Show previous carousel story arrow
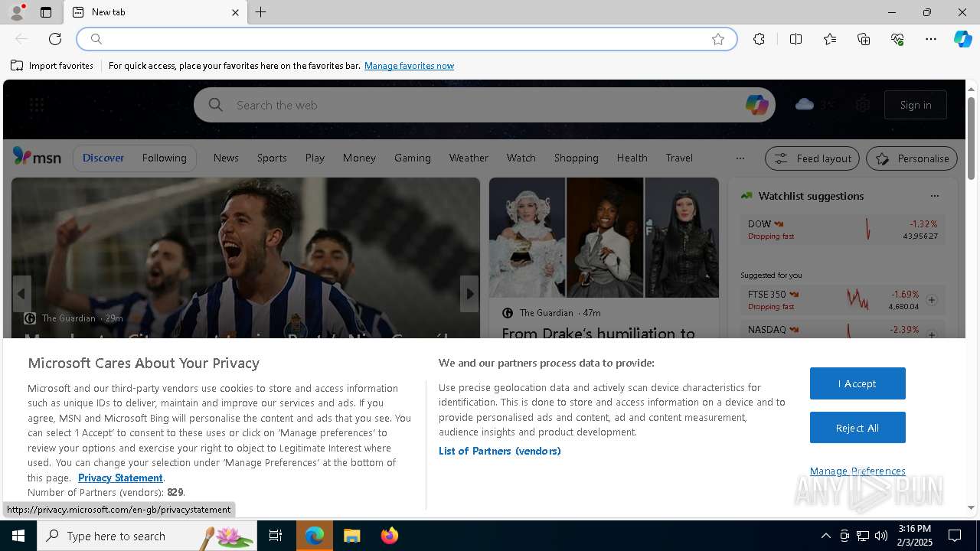This screenshot has width=980, height=551. [21, 294]
